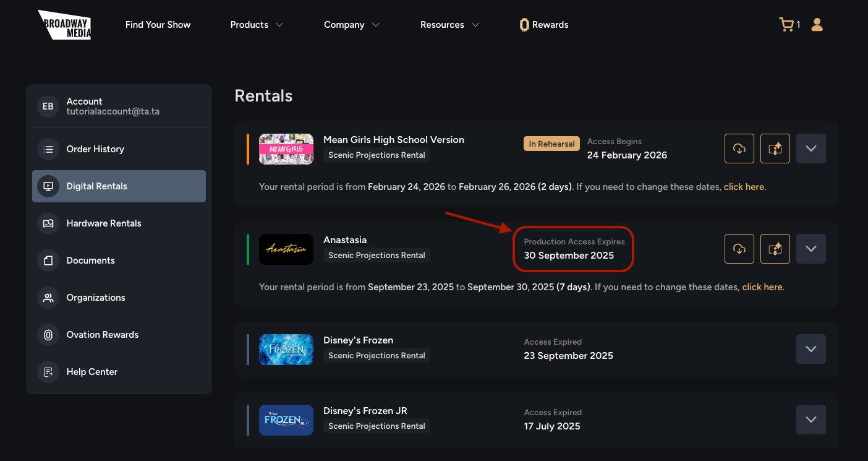
Task: Select Digital Rentals in sidebar
Action: click(x=119, y=186)
